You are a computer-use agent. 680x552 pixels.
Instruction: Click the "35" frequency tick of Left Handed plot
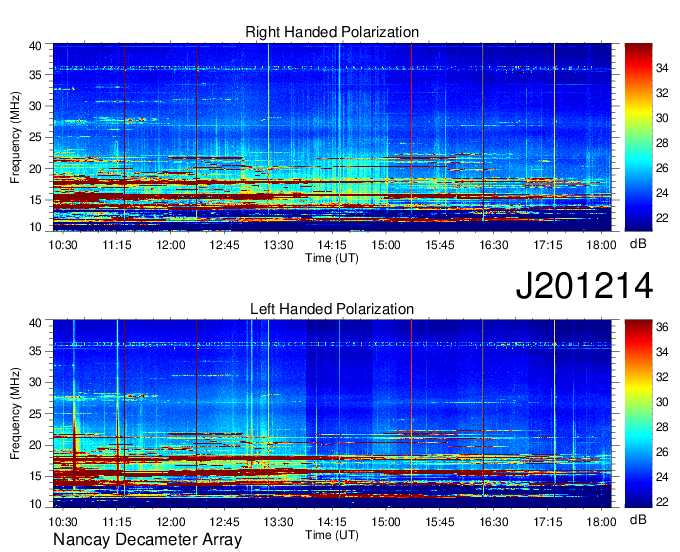tap(35, 351)
